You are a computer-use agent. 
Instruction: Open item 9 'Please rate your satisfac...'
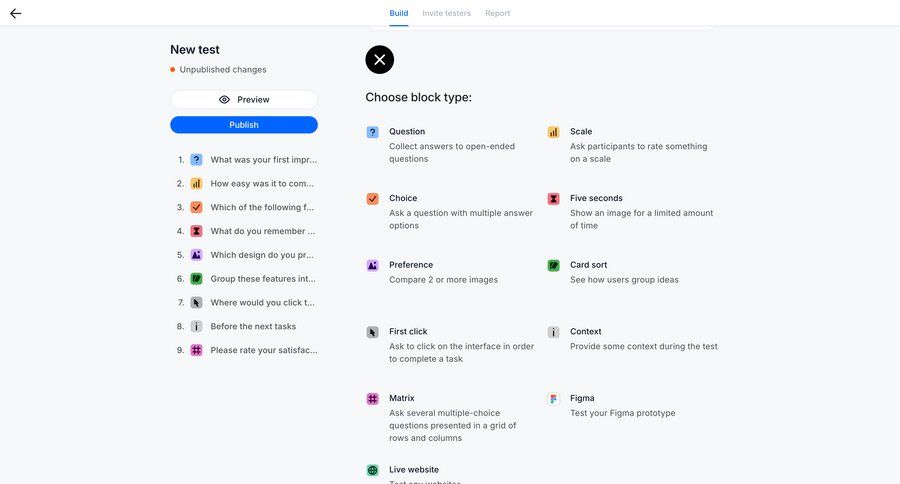262,350
